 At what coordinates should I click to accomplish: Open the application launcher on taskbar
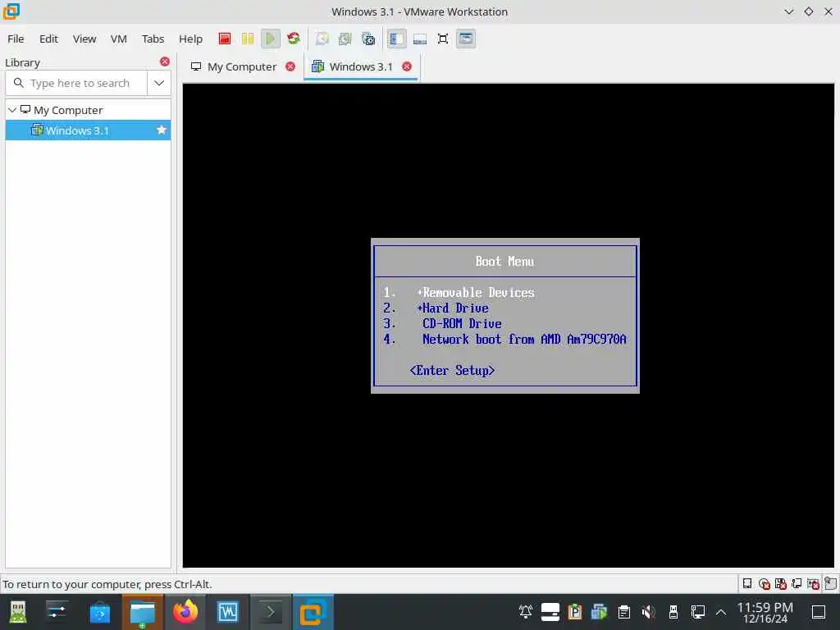18,612
